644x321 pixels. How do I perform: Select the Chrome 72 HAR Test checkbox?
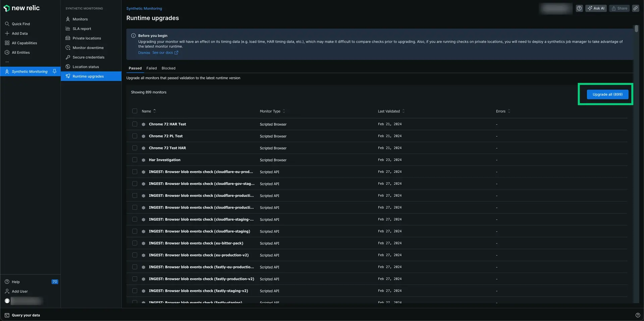pos(135,124)
